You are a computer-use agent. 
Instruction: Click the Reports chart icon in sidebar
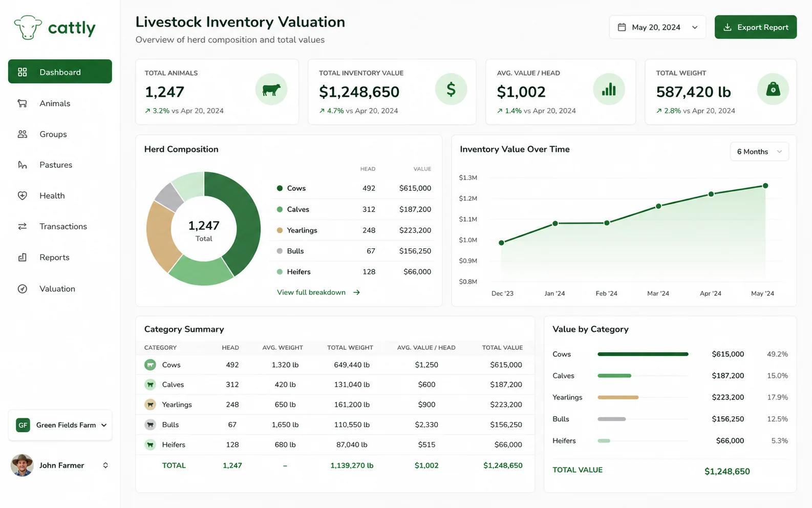point(23,258)
